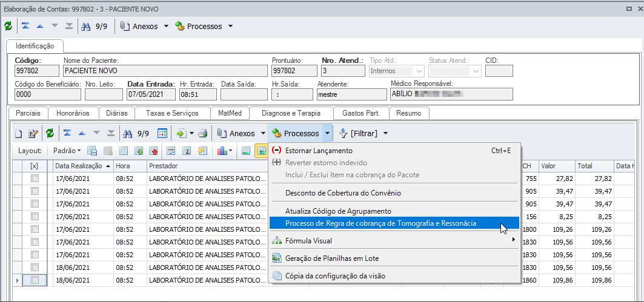Tick checkbox of row with total 109,26

(x=35, y=229)
